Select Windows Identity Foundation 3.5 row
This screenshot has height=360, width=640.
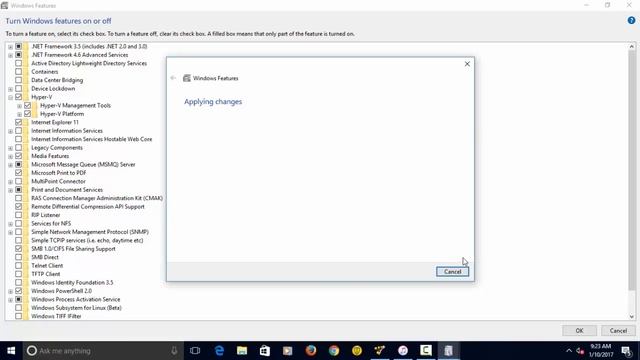pyautogui.click(x=72, y=282)
